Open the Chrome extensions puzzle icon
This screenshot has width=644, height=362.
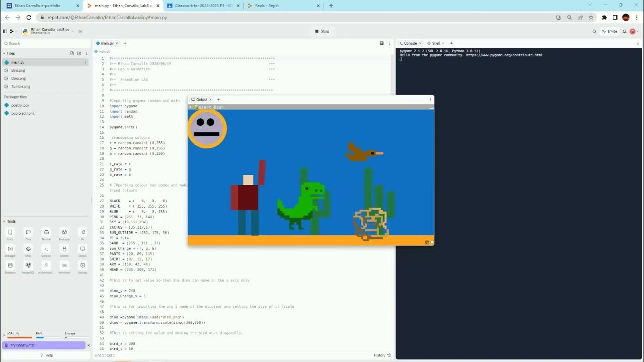pyautogui.click(x=604, y=17)
